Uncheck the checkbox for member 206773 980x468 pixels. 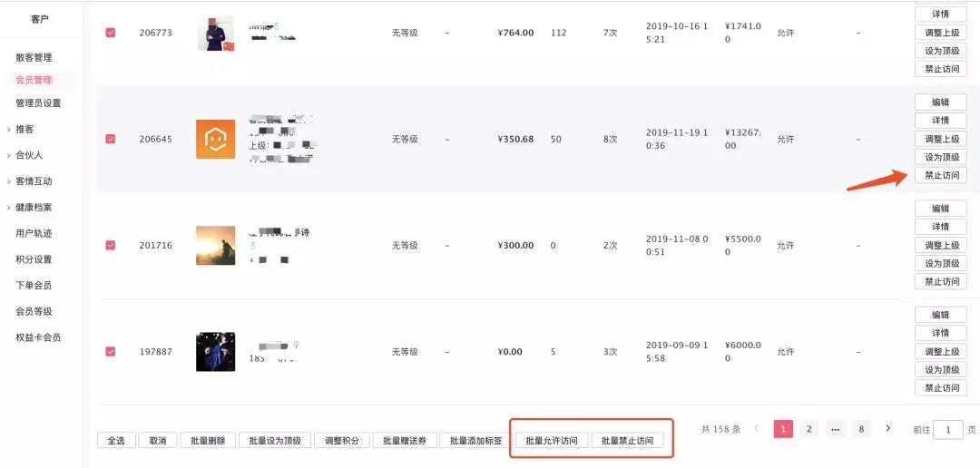[x=111, y=33]
